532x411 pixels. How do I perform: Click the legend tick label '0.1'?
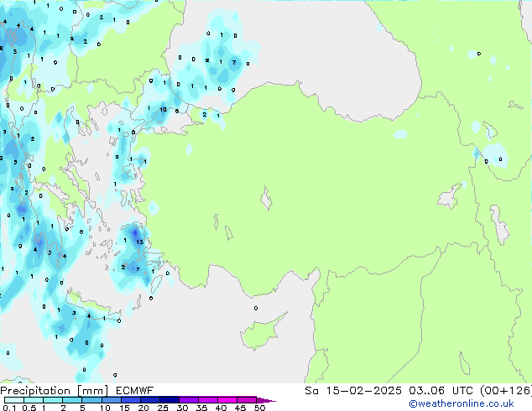10,408
